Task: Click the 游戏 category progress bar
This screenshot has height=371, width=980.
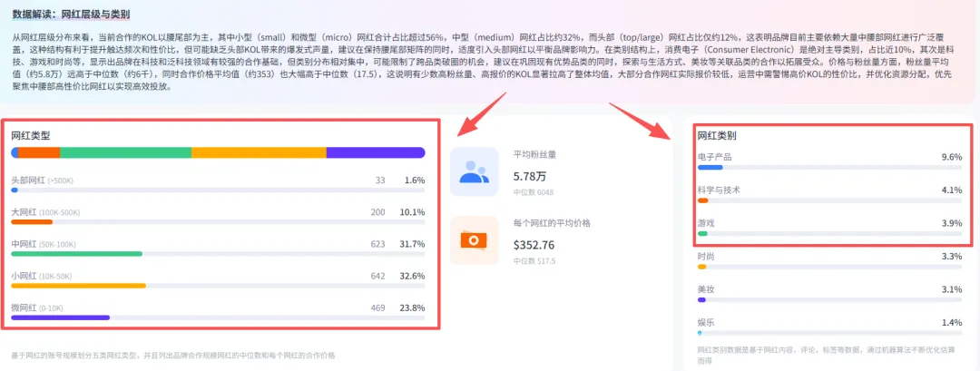Action: (x=830, y=234)
